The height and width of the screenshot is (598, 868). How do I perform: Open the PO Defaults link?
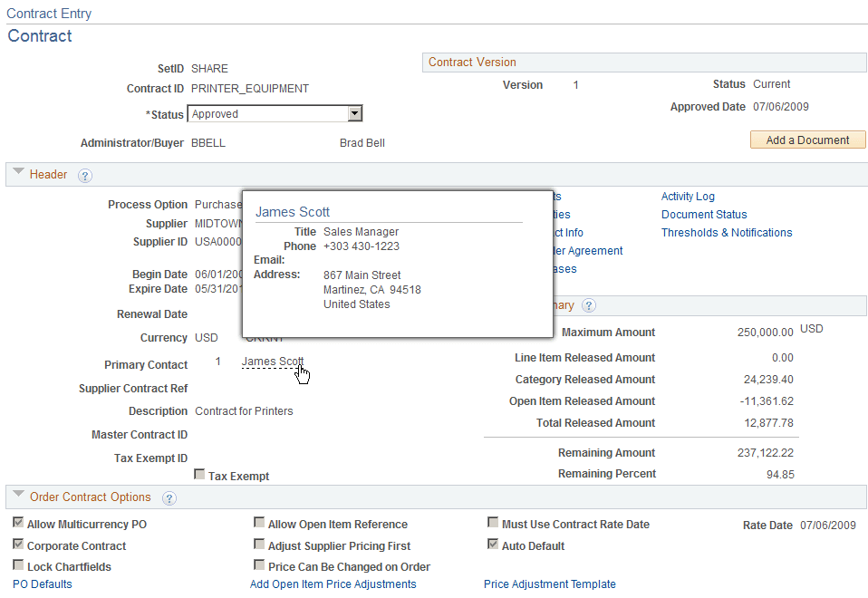click(x=42, y=584)
